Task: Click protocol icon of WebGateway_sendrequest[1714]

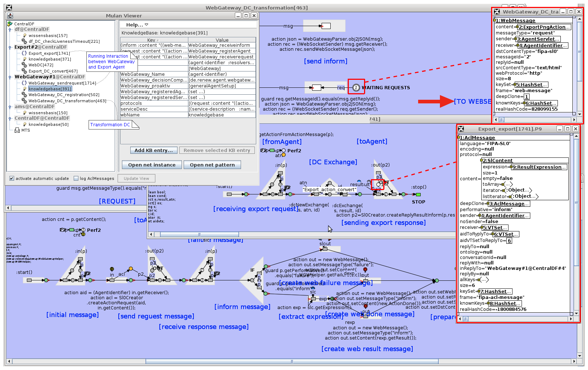Action: [x=24, y=83]
